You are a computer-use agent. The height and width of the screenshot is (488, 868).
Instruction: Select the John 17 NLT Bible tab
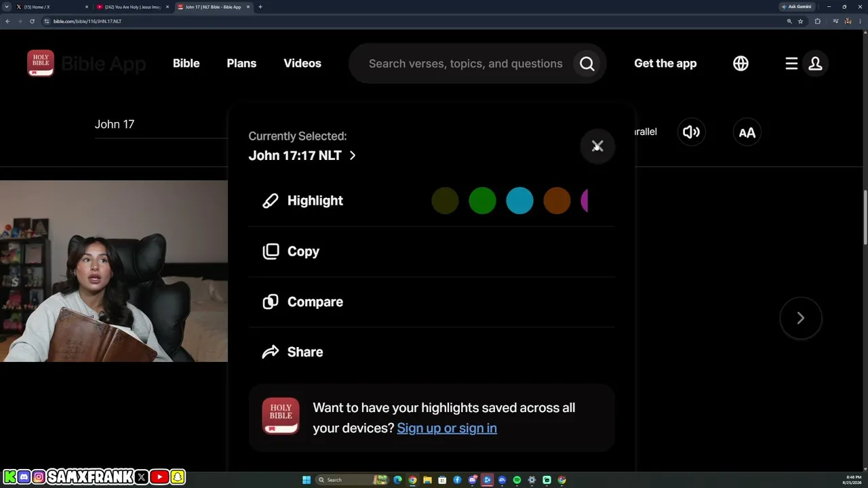tap(213, 7)
